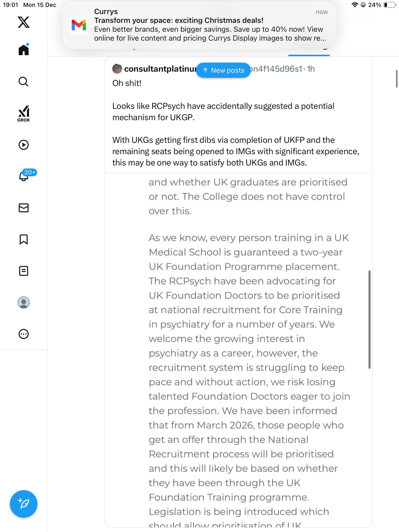399x532 pixels.
Task: Tap the battery status indicator
Action: (390, 5)
